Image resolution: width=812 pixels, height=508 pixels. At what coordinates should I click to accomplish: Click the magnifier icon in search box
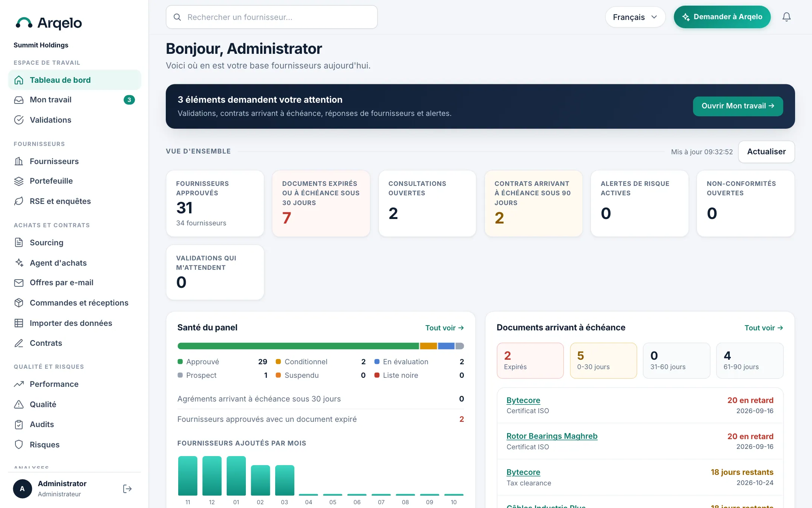pos(177,17)
